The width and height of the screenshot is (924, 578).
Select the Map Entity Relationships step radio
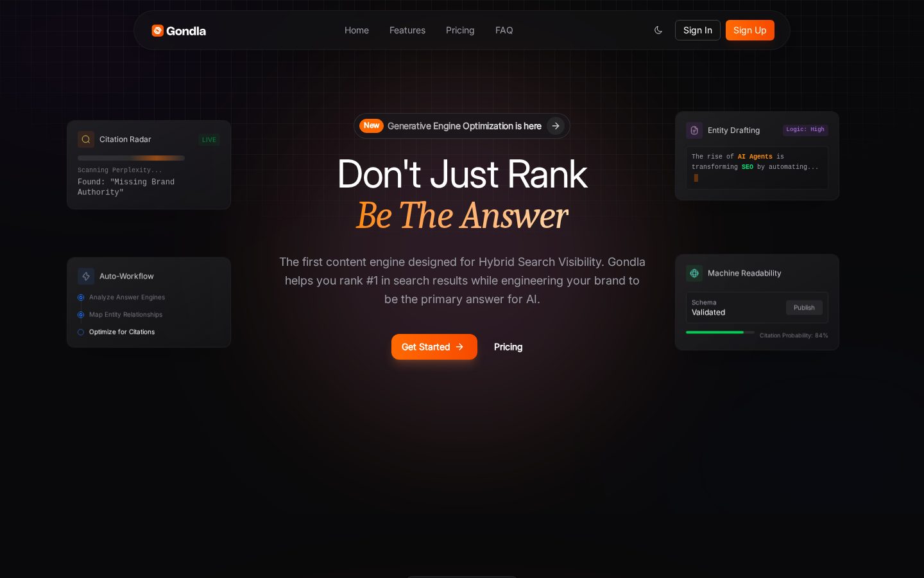tap(81, 315)
